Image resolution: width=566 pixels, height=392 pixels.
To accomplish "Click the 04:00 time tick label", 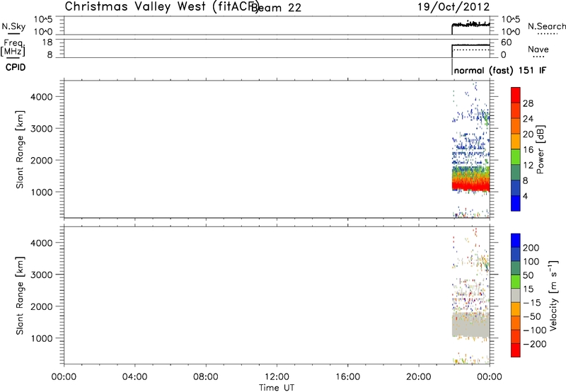I will [134, 377].
